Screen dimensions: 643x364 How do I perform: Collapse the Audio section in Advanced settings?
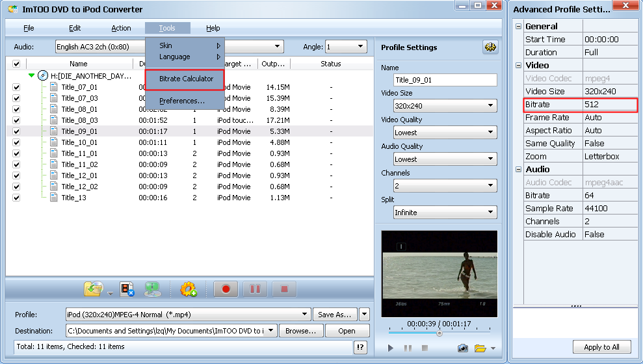(518, 169)
